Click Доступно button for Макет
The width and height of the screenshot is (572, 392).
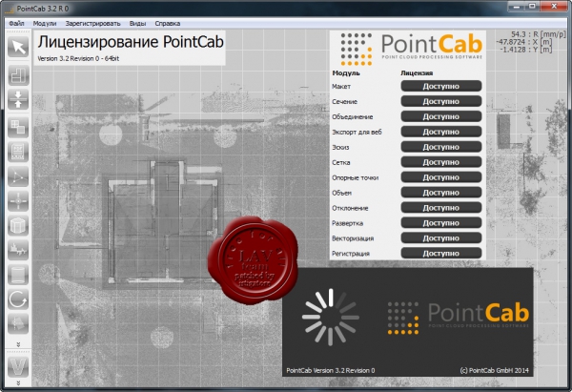(441, 86)
